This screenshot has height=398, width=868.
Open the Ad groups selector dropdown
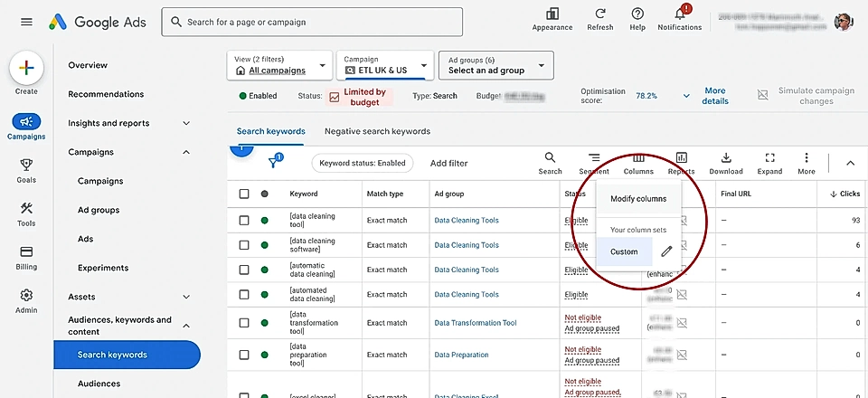click(496, 65)
